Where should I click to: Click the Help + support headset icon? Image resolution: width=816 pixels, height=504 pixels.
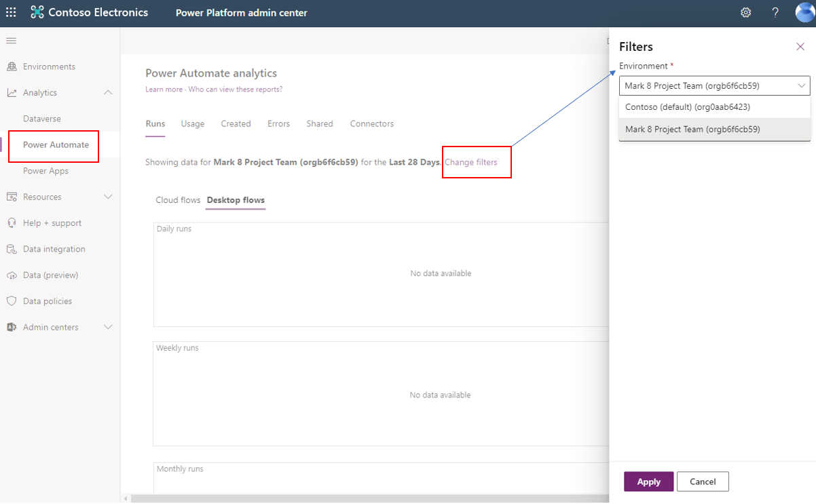click(12, 222)
